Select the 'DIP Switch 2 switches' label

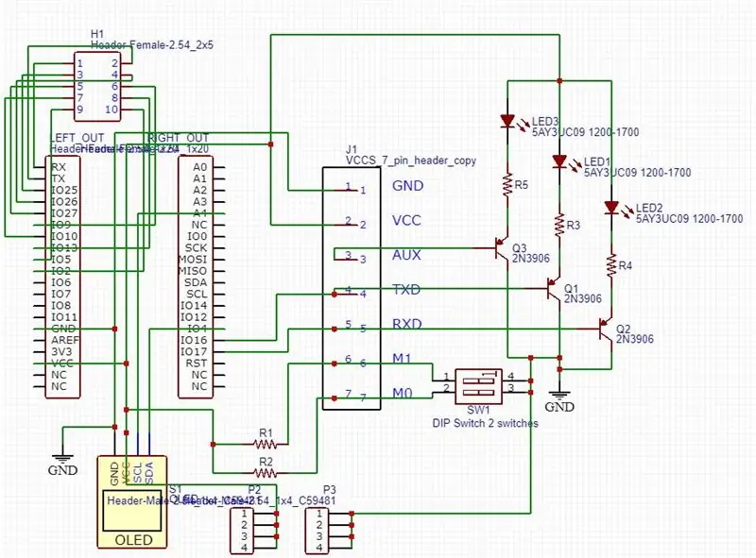(x=485, y=423)
